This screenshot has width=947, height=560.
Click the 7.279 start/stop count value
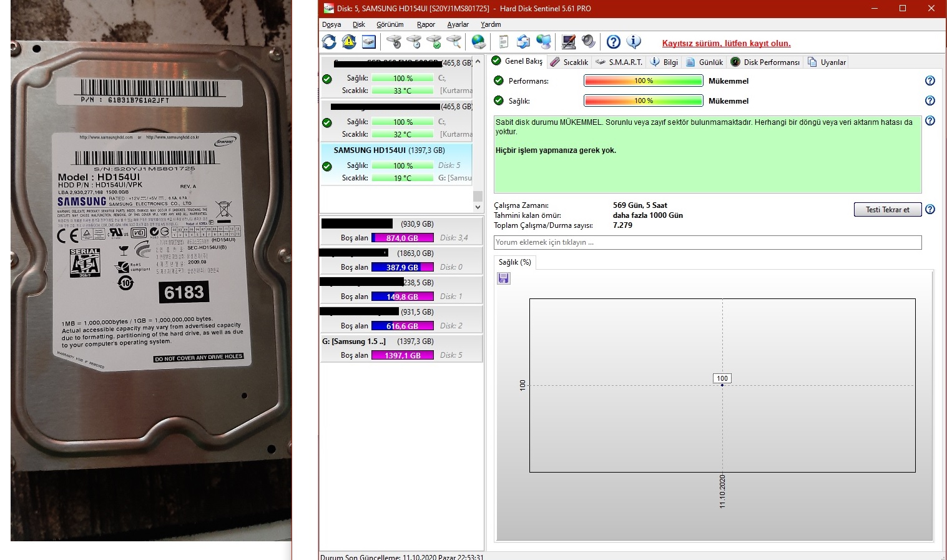(622, 225)
